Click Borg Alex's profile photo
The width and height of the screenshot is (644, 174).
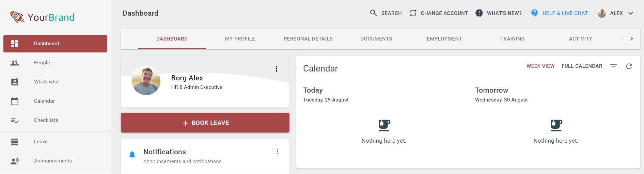coord(146,81)
